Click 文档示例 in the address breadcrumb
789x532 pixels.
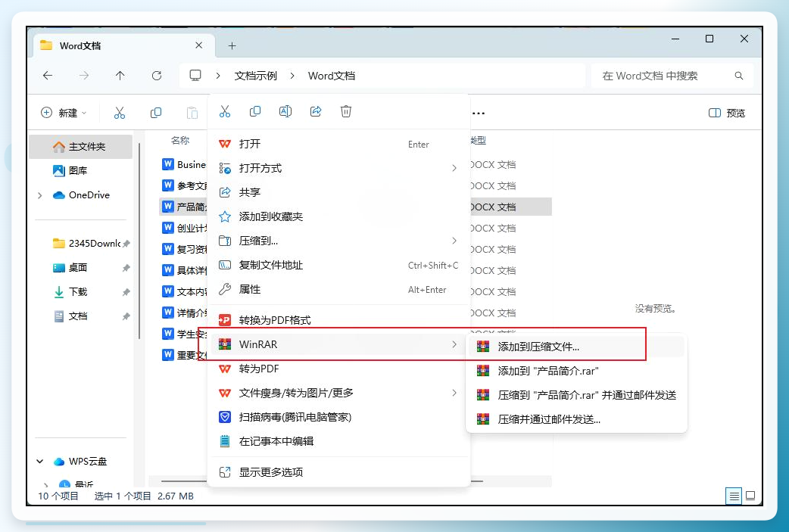point(256,76)
